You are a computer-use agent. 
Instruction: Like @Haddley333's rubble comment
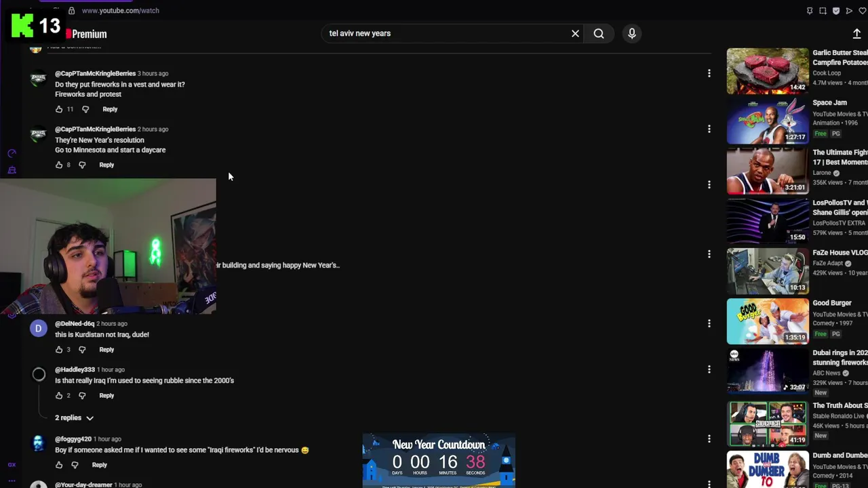(59, 396)
